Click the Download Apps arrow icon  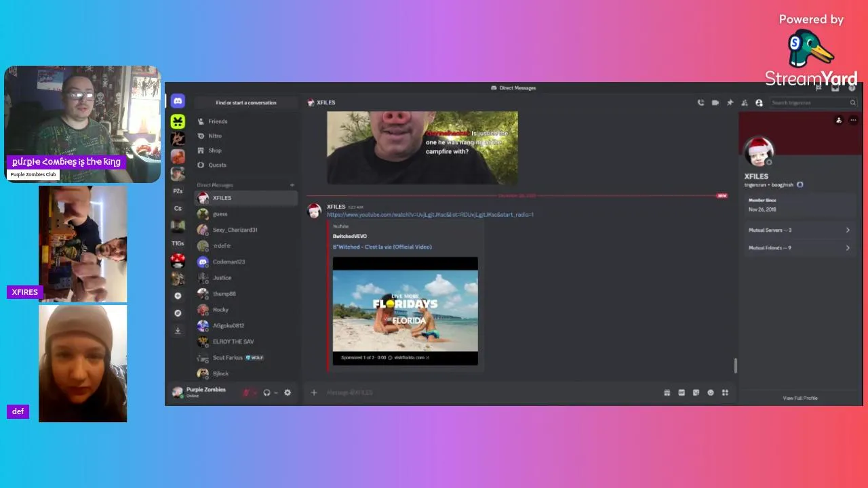click(x=178, y=331)
